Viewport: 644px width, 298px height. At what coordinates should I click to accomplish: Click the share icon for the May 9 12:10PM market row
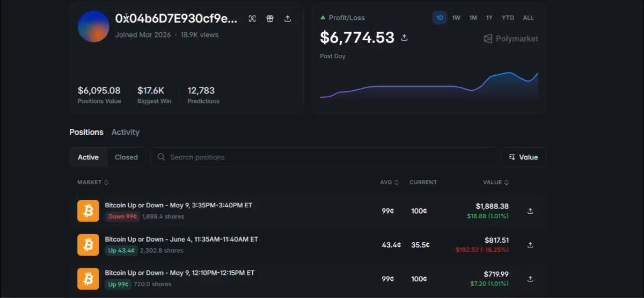530,279
